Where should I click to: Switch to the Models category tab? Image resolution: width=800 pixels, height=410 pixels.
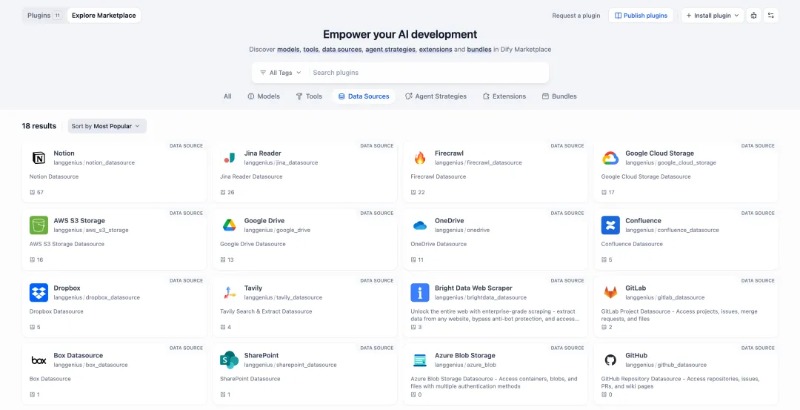[x=262, y=96]
